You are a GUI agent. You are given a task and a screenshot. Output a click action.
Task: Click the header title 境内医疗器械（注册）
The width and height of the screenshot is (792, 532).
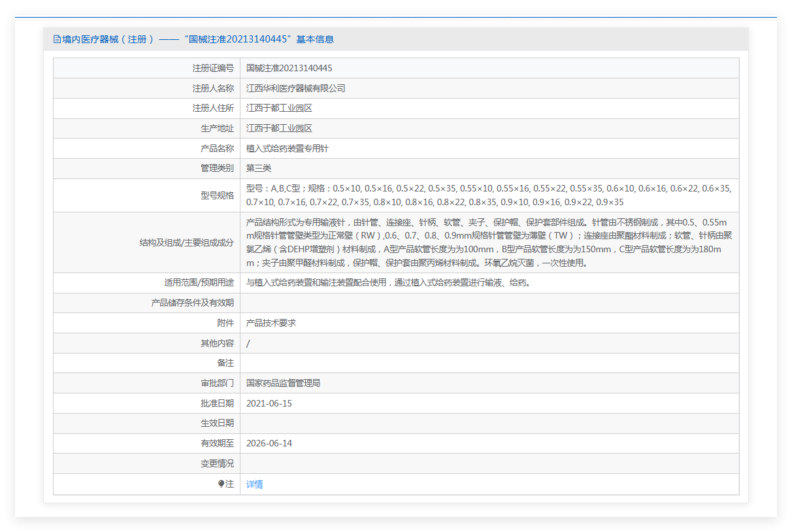pos(108,39)
